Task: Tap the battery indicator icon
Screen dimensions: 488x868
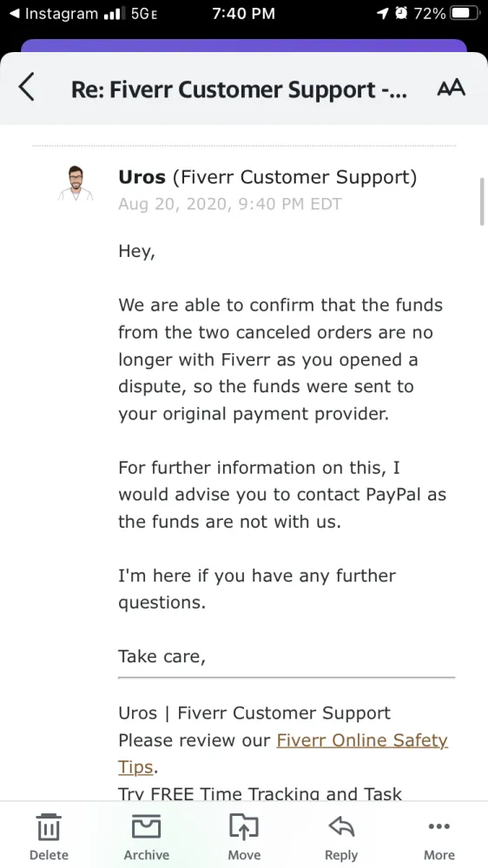Action: click(465, 14)
